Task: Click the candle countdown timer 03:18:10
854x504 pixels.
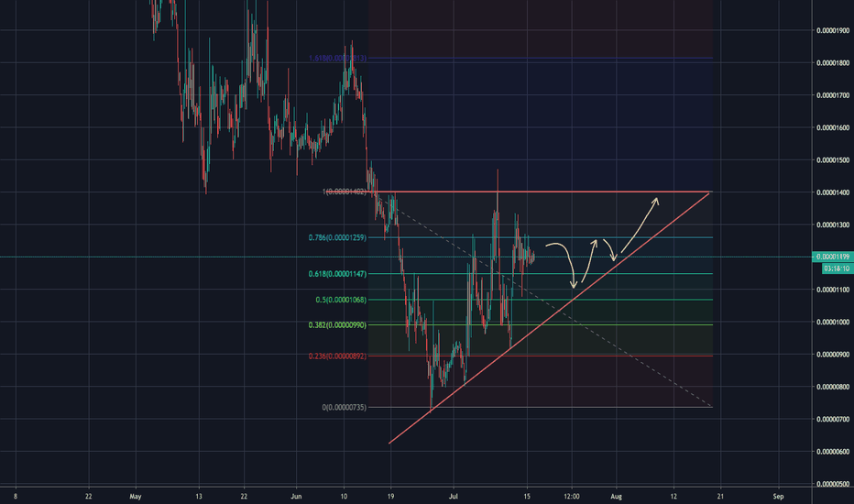Action: click(x=838, y=268)
